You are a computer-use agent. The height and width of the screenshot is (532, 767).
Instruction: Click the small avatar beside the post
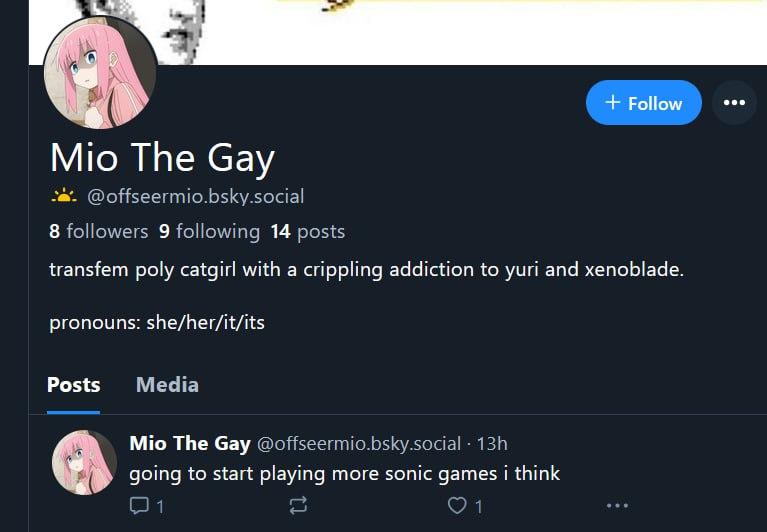click(x=84, y=463)
